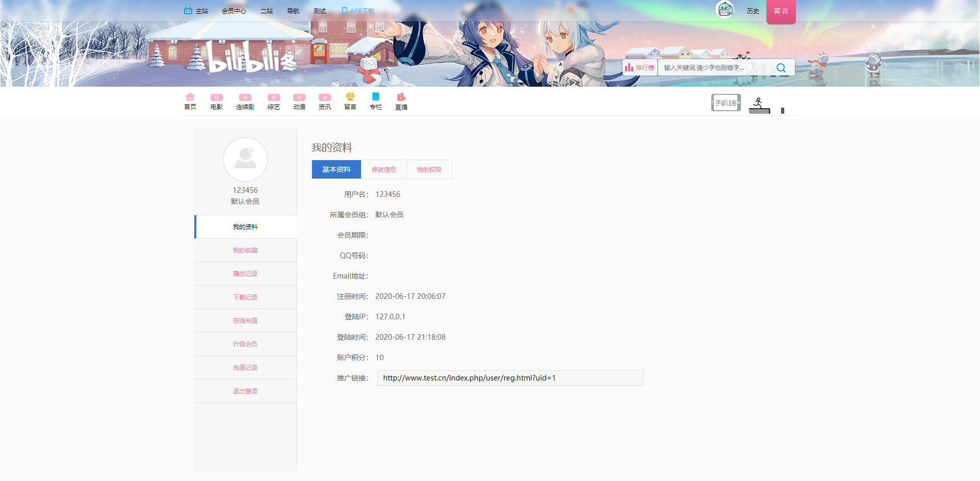The image size is (980, 481).
Task: Click the user avatar in top bar
Action: 725,10
